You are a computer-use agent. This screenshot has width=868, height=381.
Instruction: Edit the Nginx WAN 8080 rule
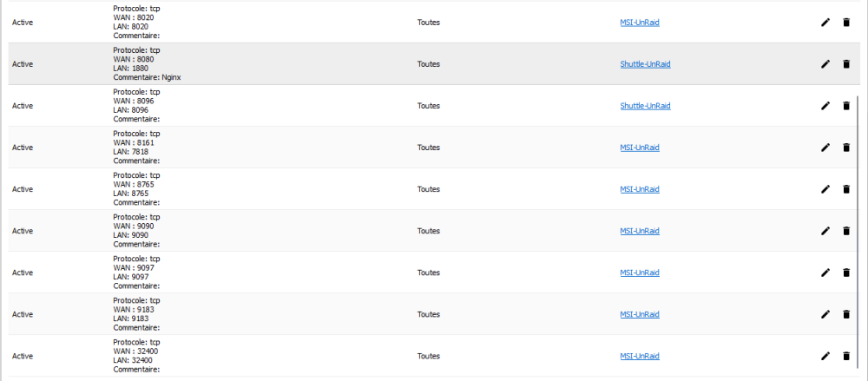pyautogui.click(x=825, y=64)
